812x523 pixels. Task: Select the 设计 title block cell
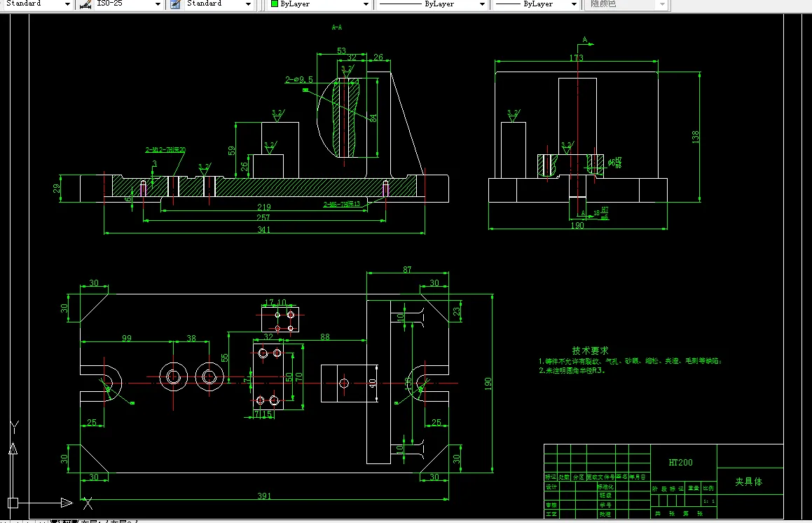pyautogui.click(x=551, y=487)
